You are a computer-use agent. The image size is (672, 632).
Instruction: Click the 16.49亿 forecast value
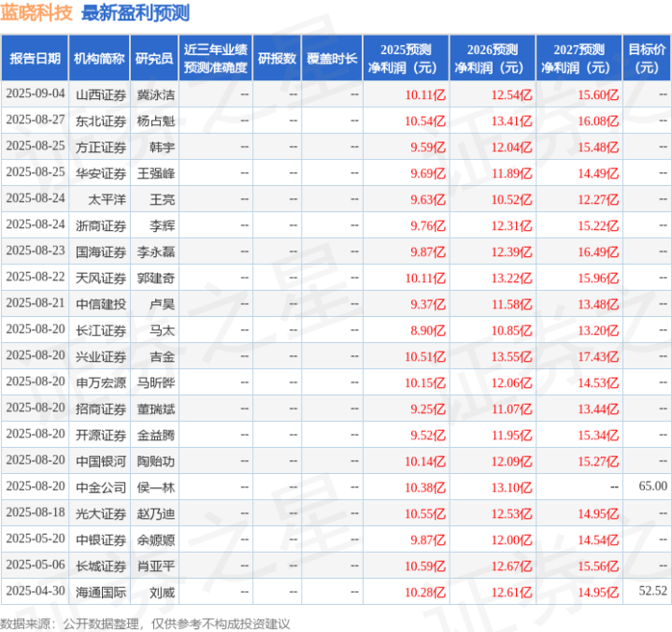[x=598, y=252]
